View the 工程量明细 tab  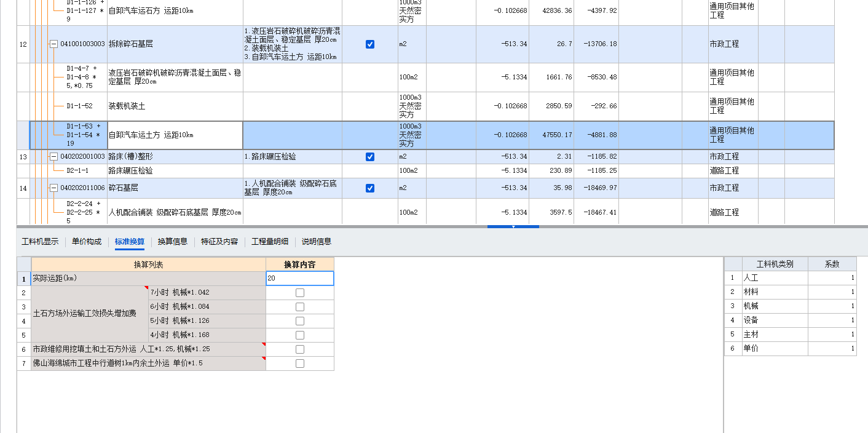pyautogui.click(x=269, y=241)
